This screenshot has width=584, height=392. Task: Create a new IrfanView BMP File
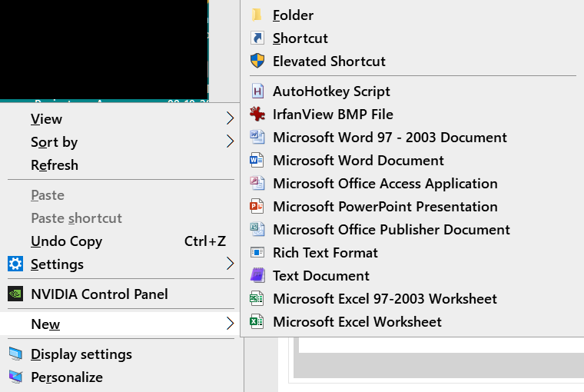(x=413, y=115)
